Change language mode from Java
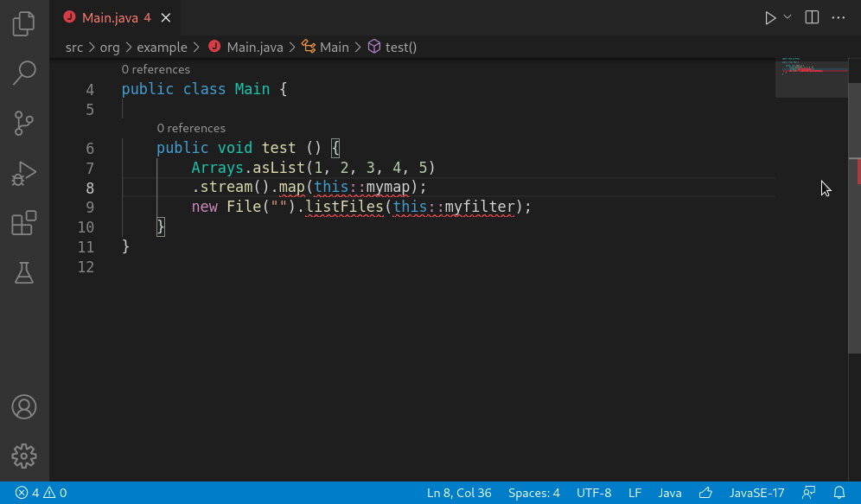 pyautogui.click(x=669, y=493)
